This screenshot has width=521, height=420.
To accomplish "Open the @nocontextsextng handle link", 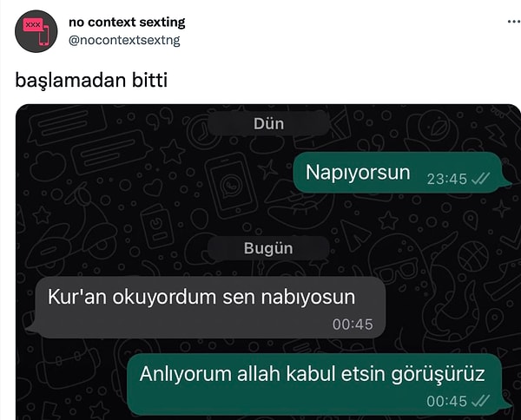I will [x=124, y=40].
